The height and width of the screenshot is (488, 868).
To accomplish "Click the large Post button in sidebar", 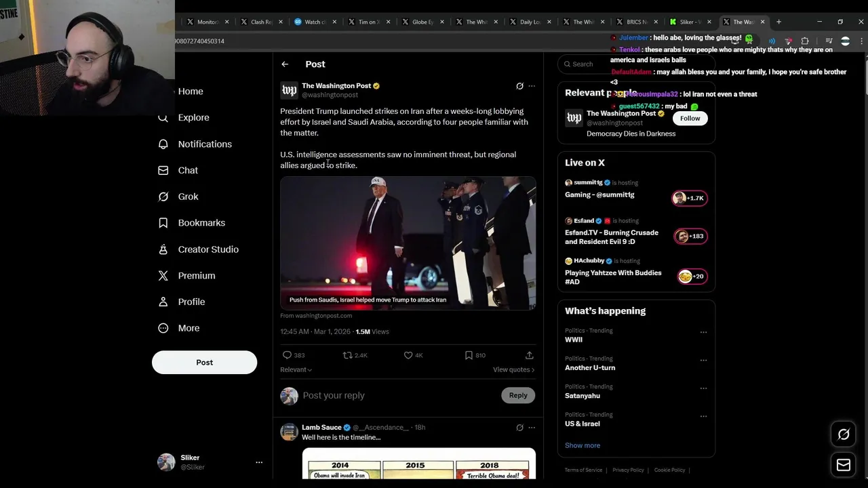I will (x=204, y=363).
